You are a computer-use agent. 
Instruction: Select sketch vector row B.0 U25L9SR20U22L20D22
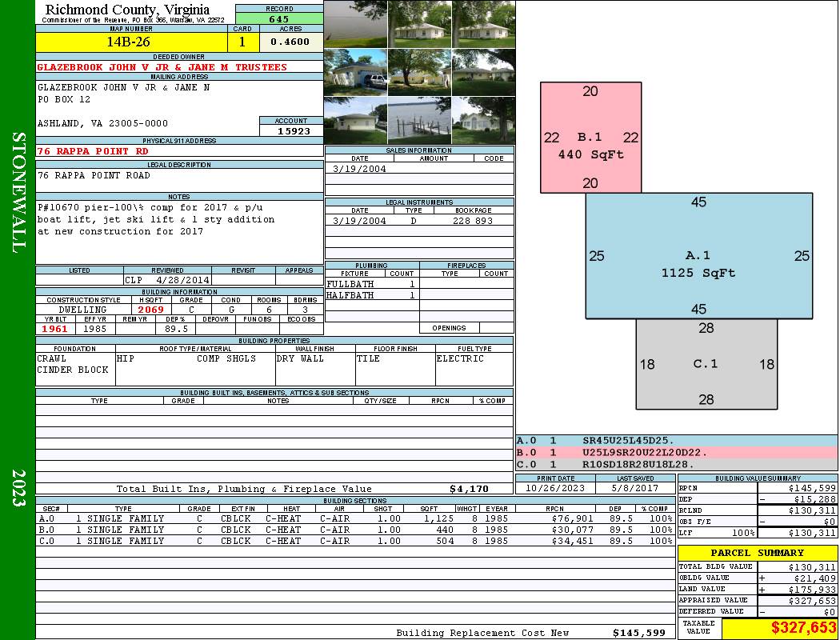click(x=677, y=453)
